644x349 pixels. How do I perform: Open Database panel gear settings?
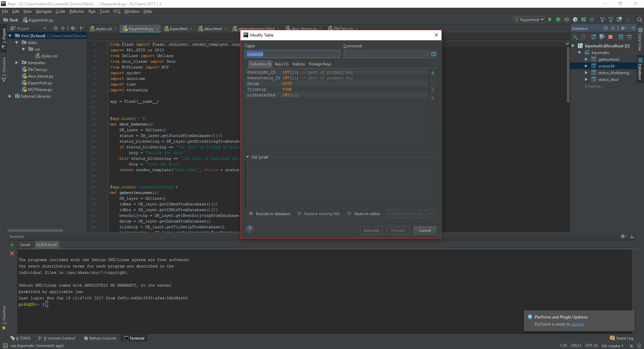(624, 29)
